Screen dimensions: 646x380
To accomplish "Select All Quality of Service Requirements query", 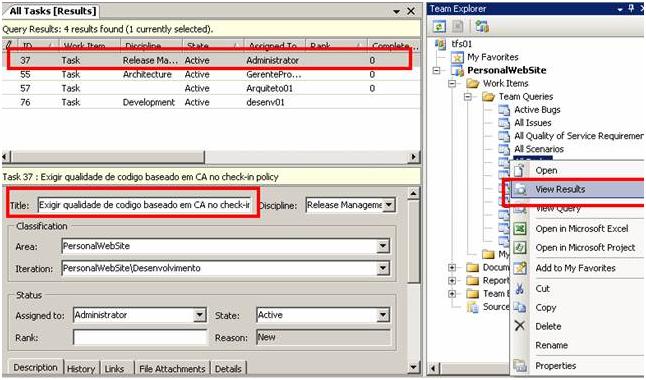I will click(578, 136).
